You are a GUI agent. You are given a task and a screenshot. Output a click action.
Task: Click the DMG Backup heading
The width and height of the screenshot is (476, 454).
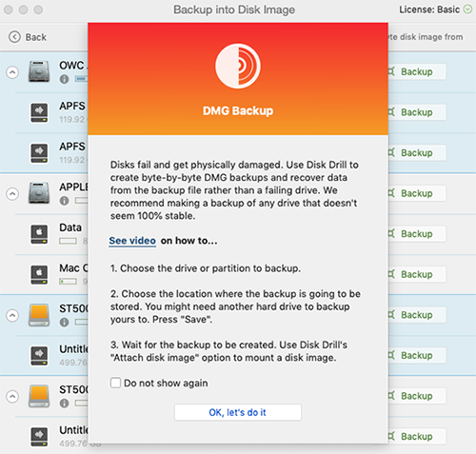coord(238,110)
